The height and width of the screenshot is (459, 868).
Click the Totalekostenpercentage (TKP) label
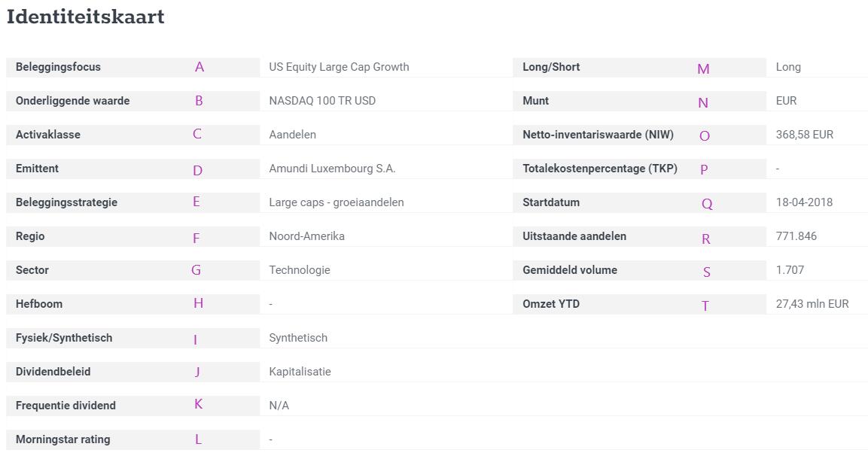click(x=600, y=169)
